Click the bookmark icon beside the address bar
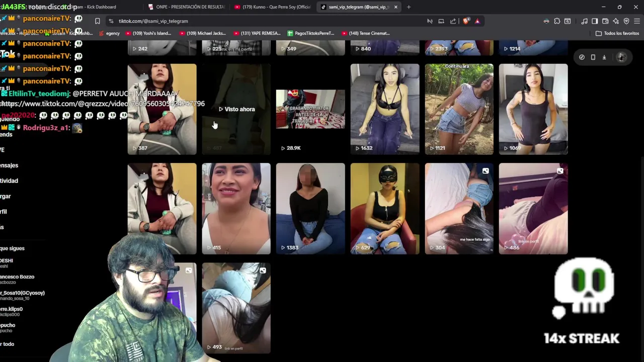Screen dimensions: 644x362 click(x=97, y=21)
